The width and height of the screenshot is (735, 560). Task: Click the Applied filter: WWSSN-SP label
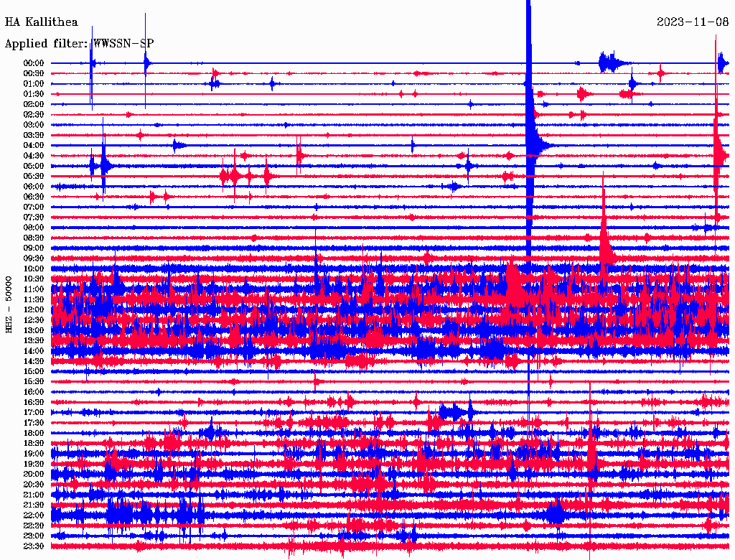pyautogui.click(x=79, y=44)
